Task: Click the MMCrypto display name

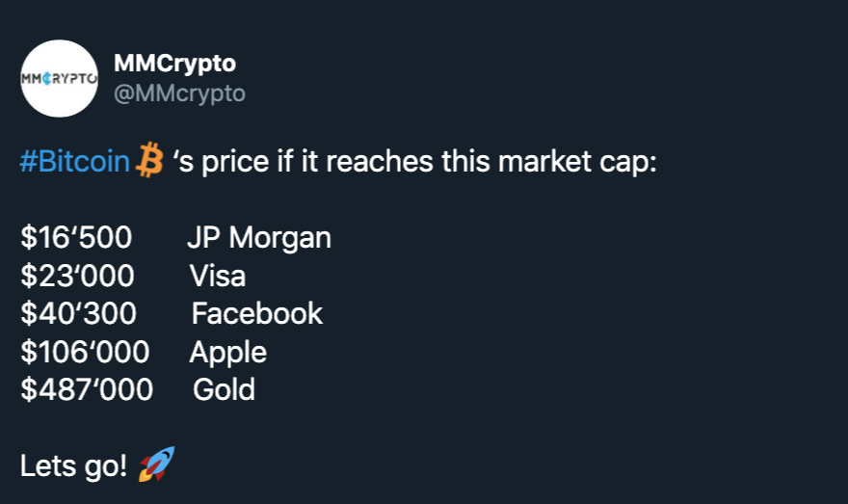Action: coord(174,64)
